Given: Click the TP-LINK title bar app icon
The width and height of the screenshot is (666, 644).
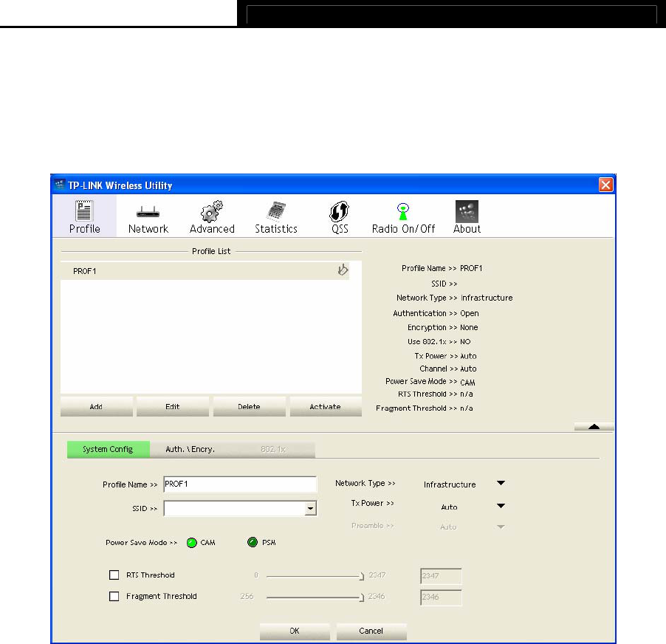Looking at the screenshot, I should pos(60,185).
